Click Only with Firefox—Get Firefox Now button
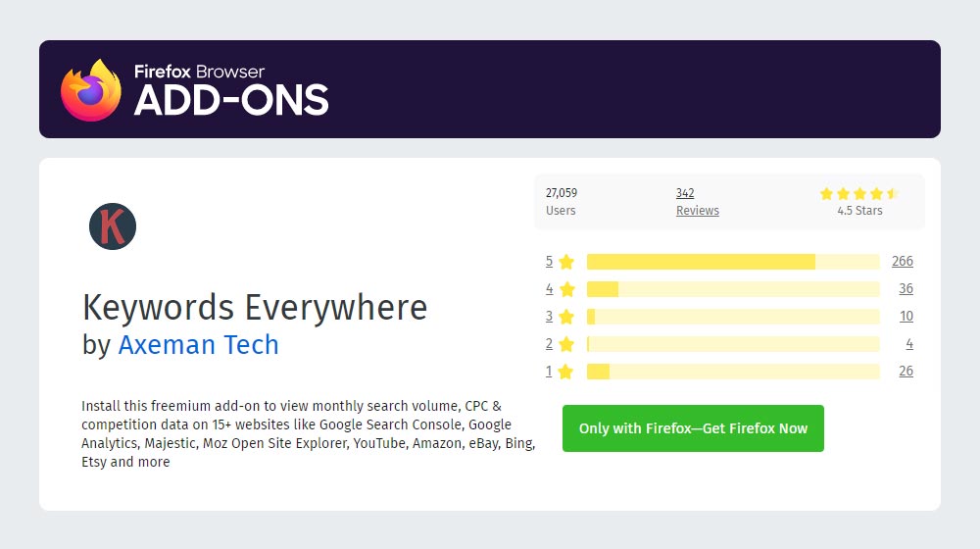 (x=693, y=428)
